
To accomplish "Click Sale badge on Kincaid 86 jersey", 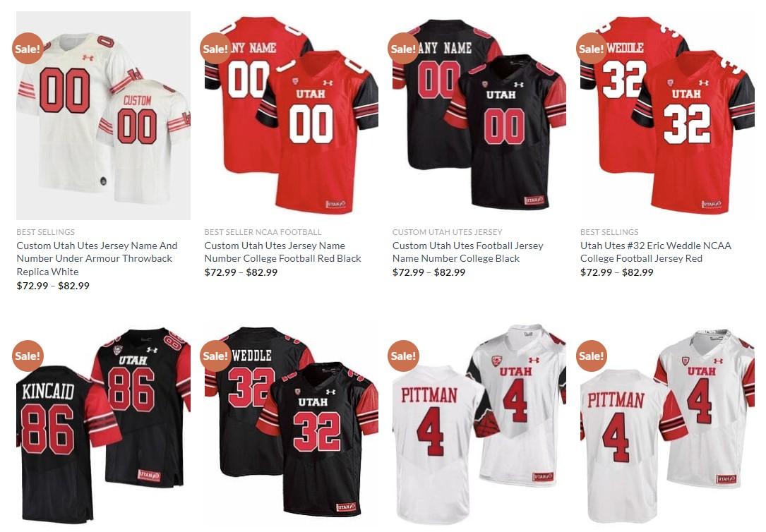I will (x=28, y=356).
